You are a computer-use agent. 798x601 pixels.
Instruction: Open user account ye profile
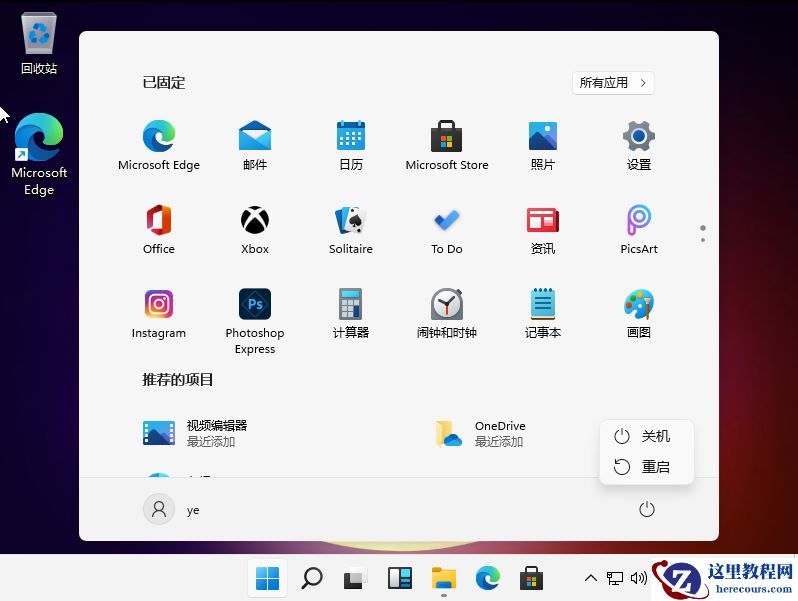tap(172, 509)
